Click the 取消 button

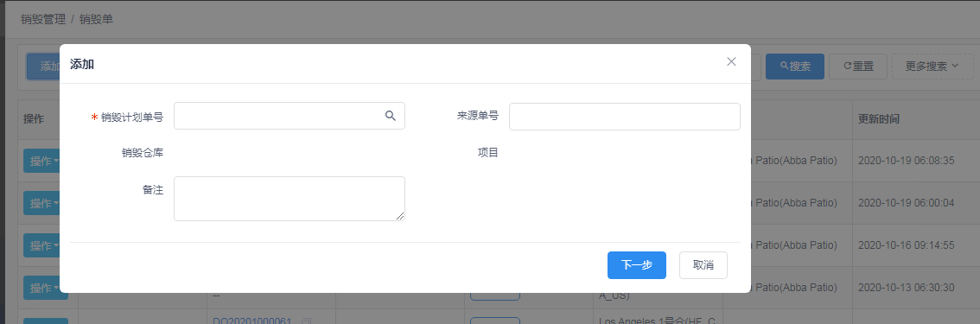(x=703, y=265)
